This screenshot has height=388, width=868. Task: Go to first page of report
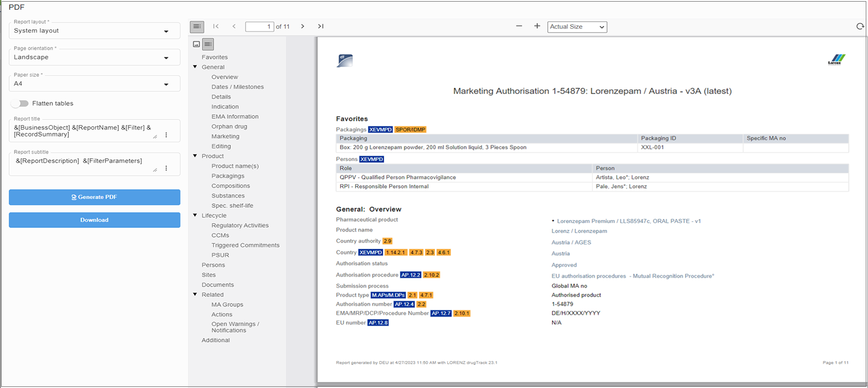216,26
